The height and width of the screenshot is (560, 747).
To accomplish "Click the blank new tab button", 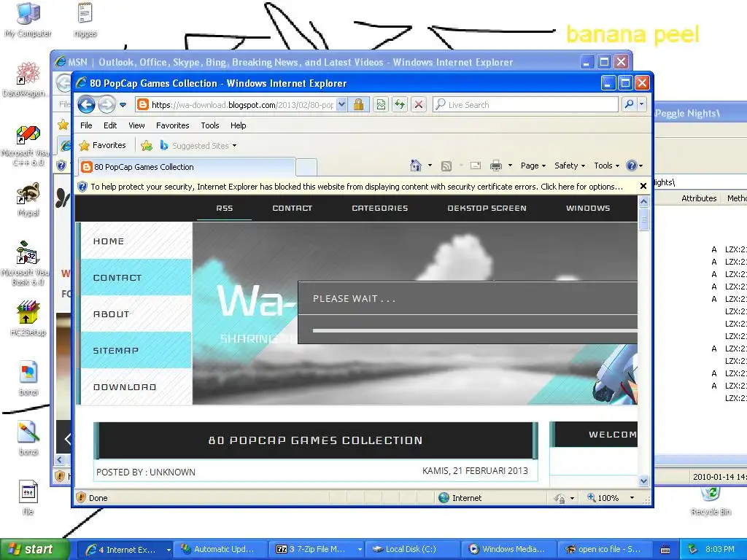I will tap(306, 167).
